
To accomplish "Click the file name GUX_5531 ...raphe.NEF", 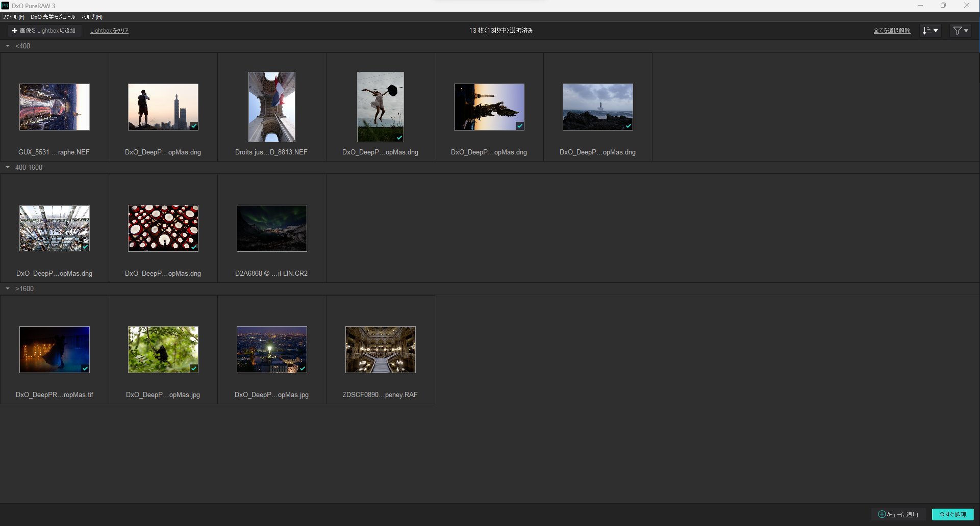I will [54, 152].
